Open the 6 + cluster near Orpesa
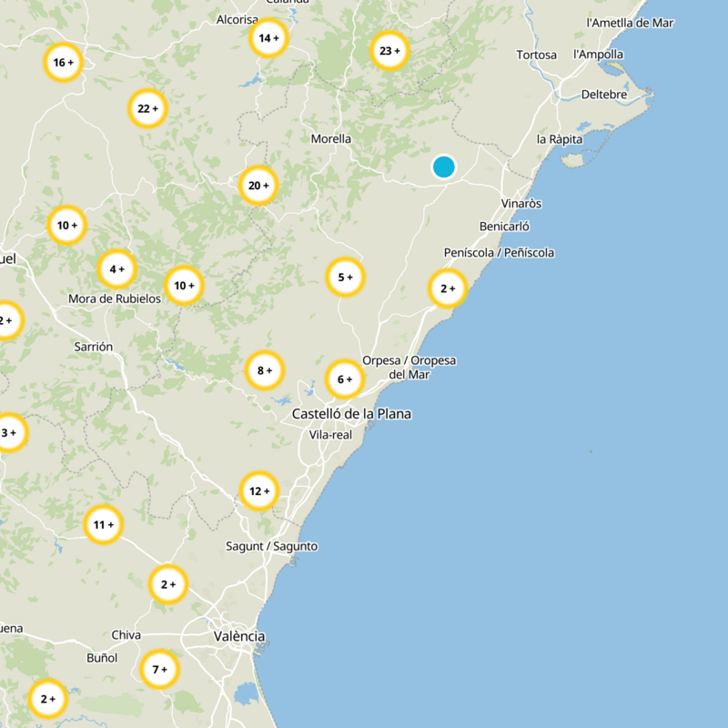The image size is (728, 728). [x=345, y=379]
